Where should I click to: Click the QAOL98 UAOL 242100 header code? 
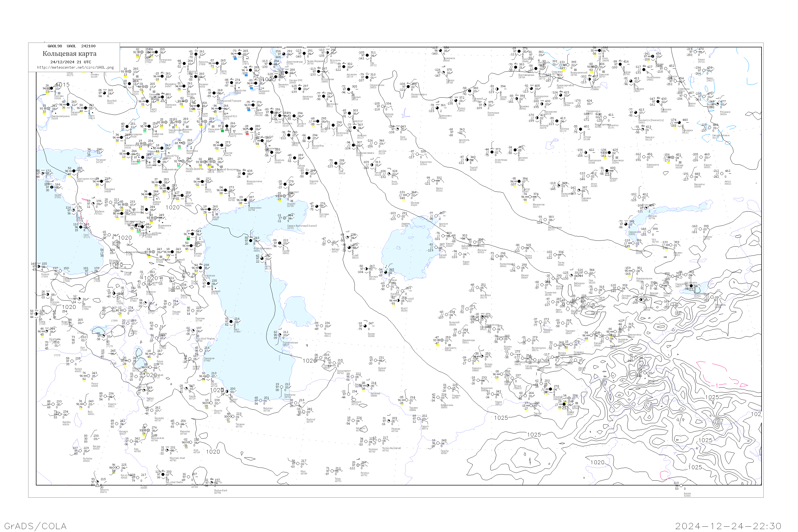click(x=71, y=46)
